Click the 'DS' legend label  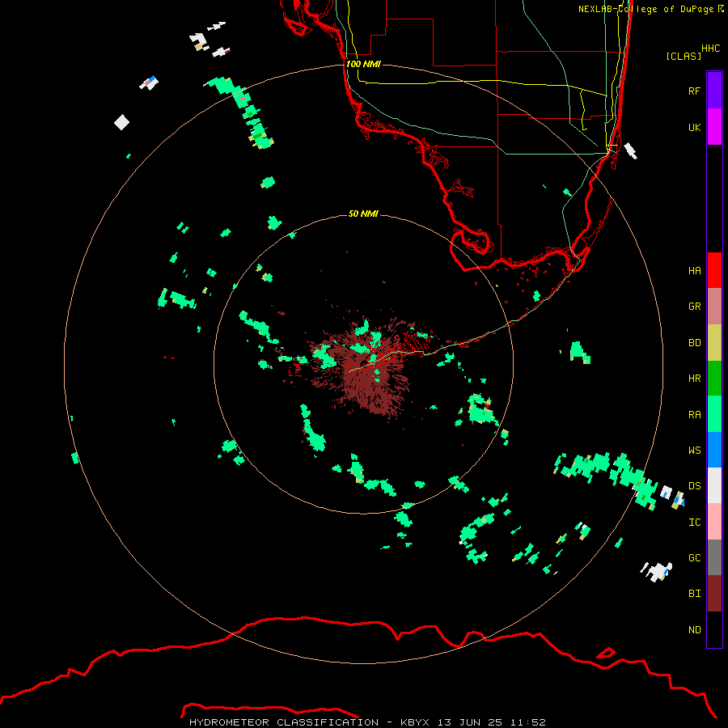coord(694,485)
